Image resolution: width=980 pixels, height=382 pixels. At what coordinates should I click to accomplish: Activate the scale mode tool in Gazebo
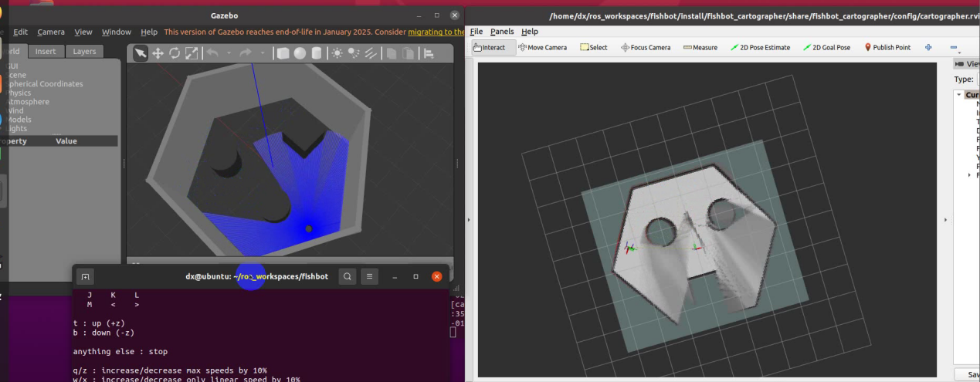point(192,53)
